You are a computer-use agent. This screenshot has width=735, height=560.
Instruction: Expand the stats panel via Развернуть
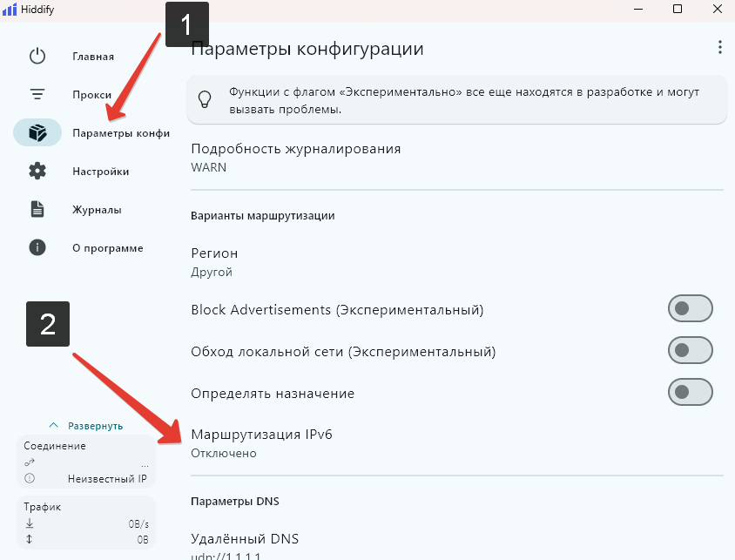(x=86, y=426)
